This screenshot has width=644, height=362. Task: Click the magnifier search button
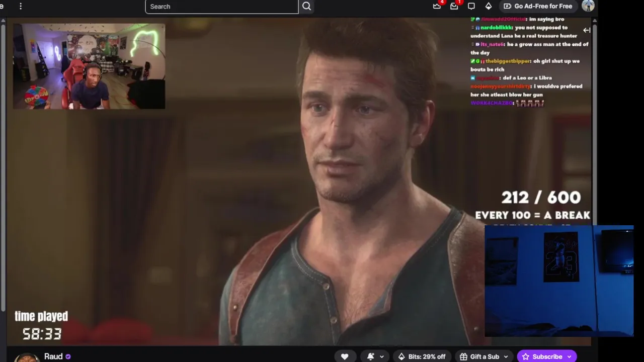(307, 7)
